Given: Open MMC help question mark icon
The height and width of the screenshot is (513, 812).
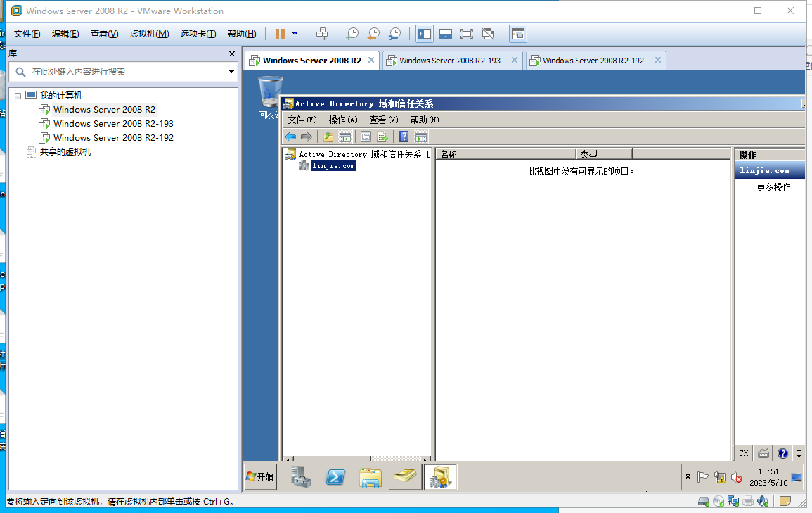Looking at the screenshot, I should click(404, 137).
